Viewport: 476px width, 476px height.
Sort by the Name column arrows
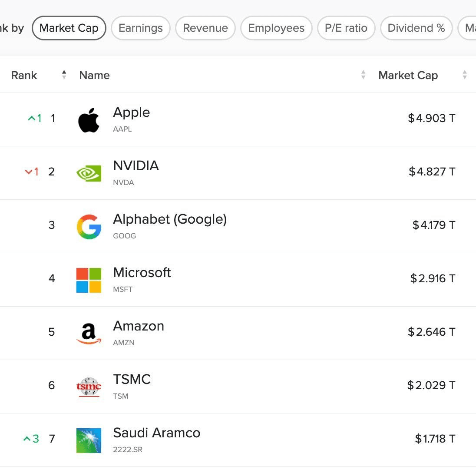(363, 75)
